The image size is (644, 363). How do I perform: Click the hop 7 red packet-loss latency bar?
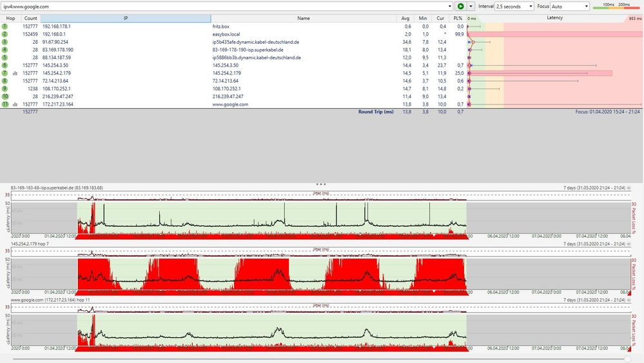pos(540,73)
